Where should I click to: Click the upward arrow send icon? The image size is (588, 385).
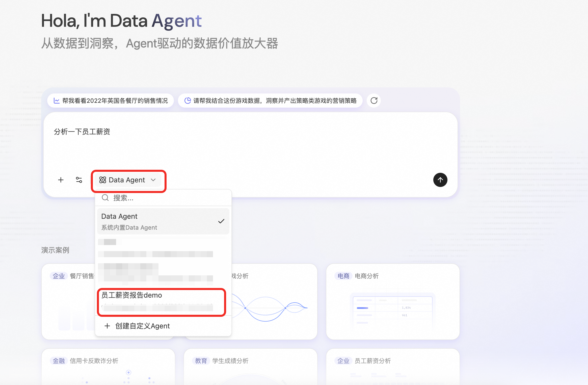pyautogui.click(x=440, y=180)
